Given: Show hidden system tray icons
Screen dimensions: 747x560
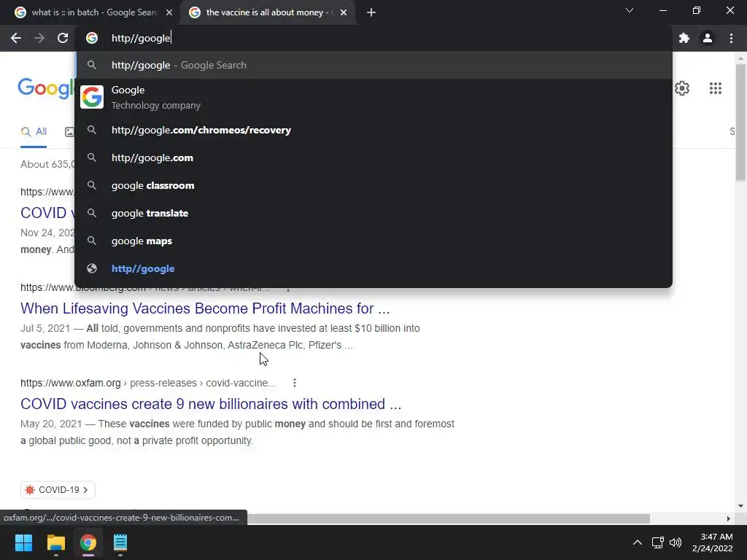Looking at the screenshot, I should (637, 542).
